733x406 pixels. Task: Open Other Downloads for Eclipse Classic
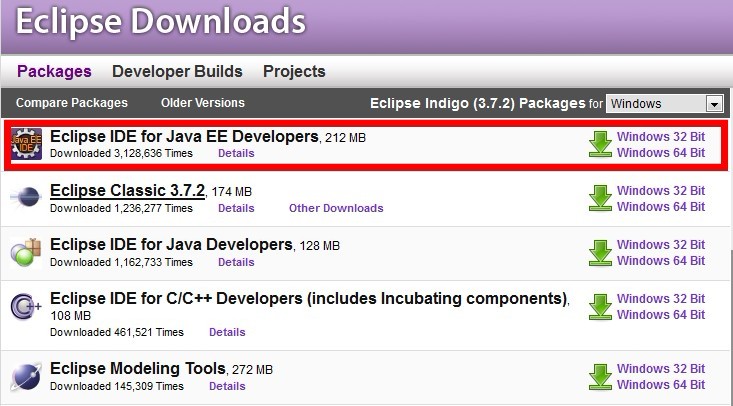(x=336, y=208)
